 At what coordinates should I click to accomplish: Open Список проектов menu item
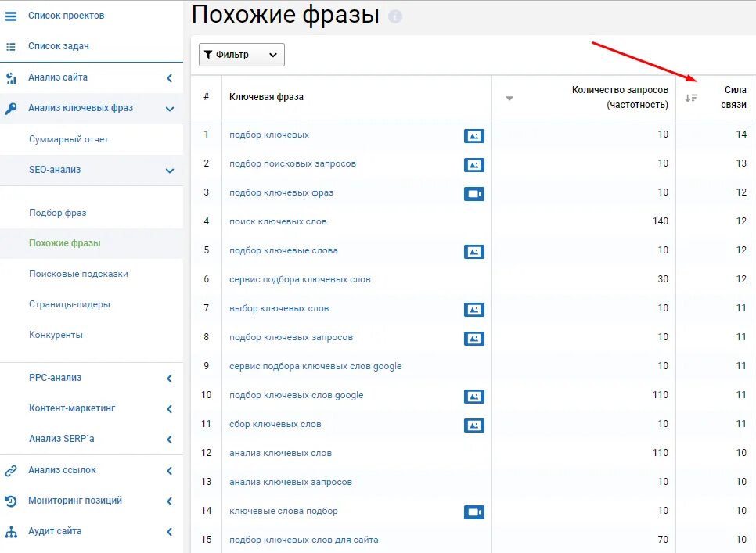[66, 16]
